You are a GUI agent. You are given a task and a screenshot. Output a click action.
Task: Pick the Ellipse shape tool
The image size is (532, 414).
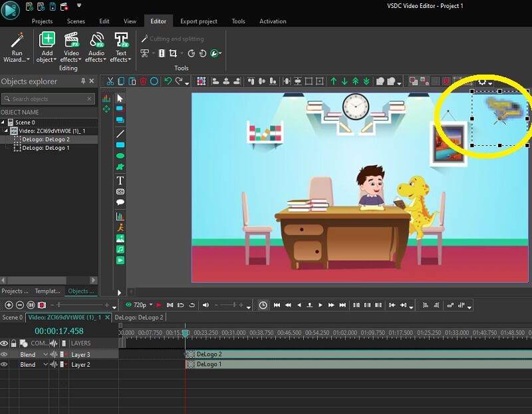pyautogui.click(x=120, y=156)
